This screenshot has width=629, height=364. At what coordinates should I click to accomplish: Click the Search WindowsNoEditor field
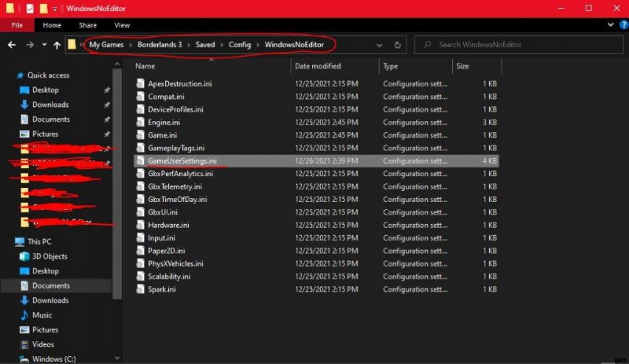519,45
